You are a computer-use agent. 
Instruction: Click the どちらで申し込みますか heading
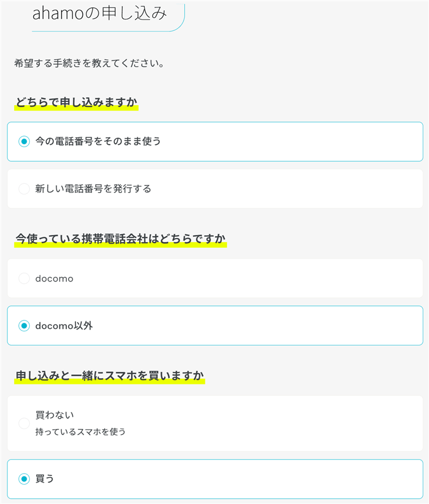[x=77, y=103]
